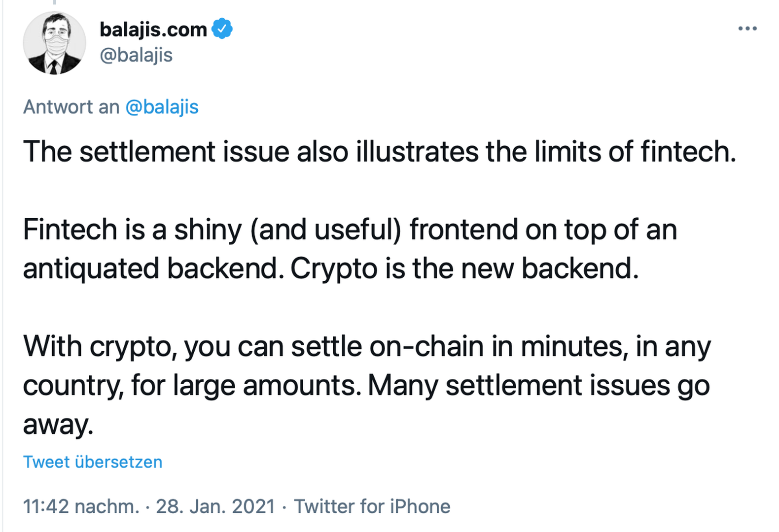The image size is (779, 532).
Task: Click the line starting "With crypto, you can"
Action: pos(367,346)
